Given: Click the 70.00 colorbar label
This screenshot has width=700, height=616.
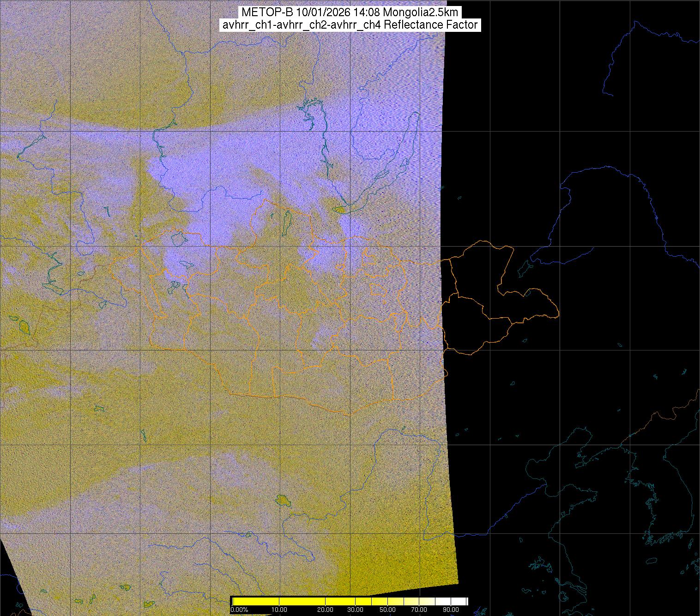Looking at the screenshot, I should pos(419,610).
